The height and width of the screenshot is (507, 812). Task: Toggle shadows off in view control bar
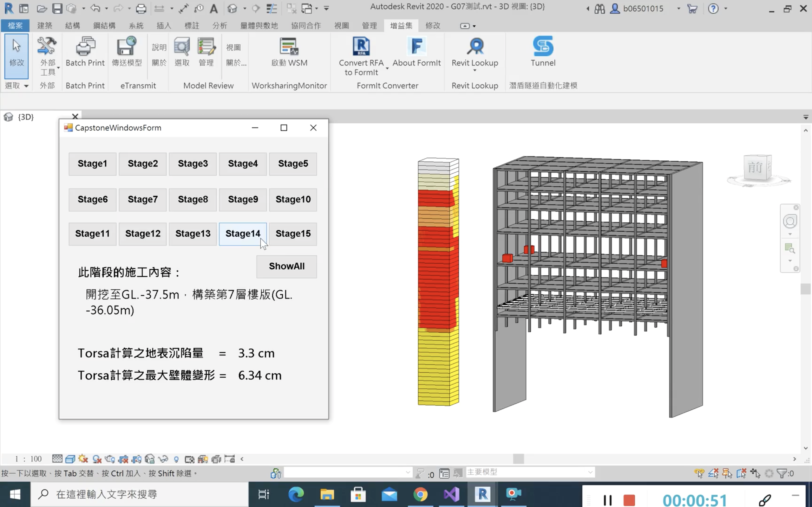(83, 459)
